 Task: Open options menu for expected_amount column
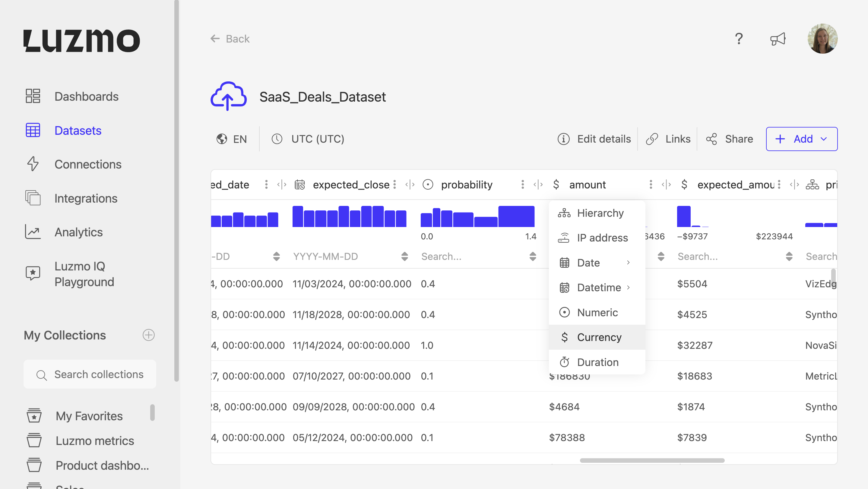tap(779, 185)
